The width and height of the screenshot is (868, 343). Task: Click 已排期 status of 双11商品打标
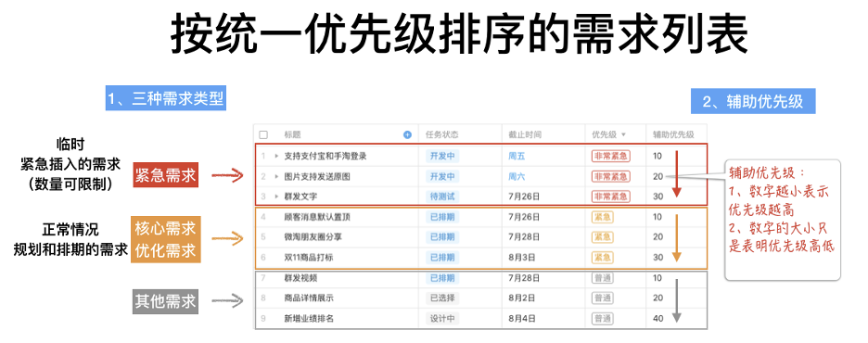442,258
